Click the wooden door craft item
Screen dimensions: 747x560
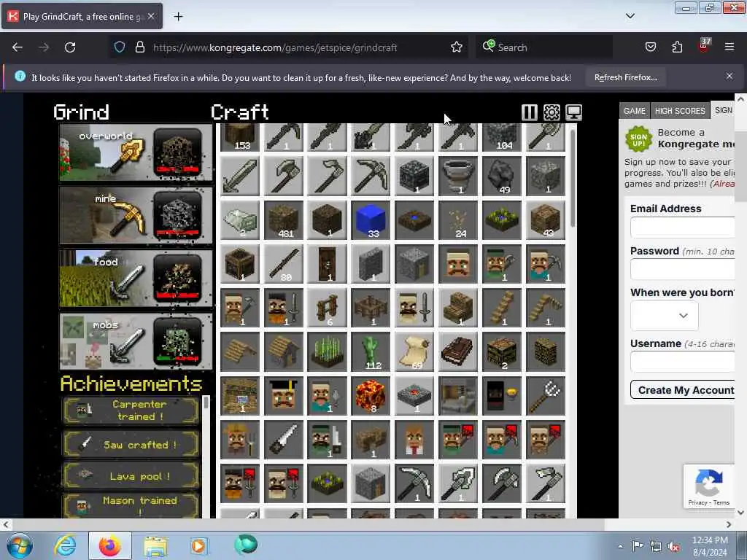(x=327, y=264)
